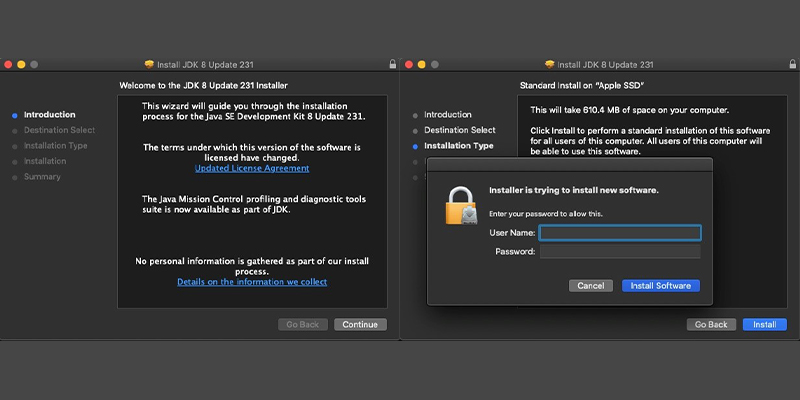Screen dimensions: 800x400
Task: Click the lock icon in left installer title bar
Action: pos(392,64)
